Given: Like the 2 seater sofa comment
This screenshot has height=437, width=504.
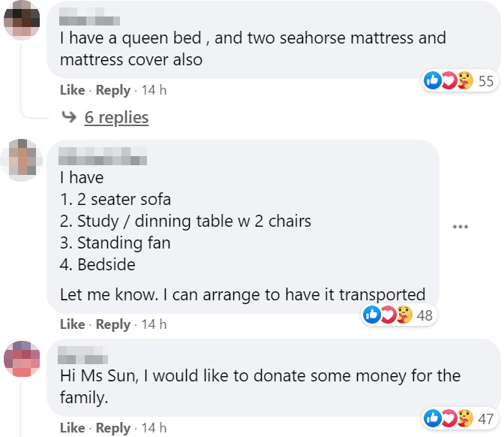Looking at the screenshot, I should click(x=72, y=324).
